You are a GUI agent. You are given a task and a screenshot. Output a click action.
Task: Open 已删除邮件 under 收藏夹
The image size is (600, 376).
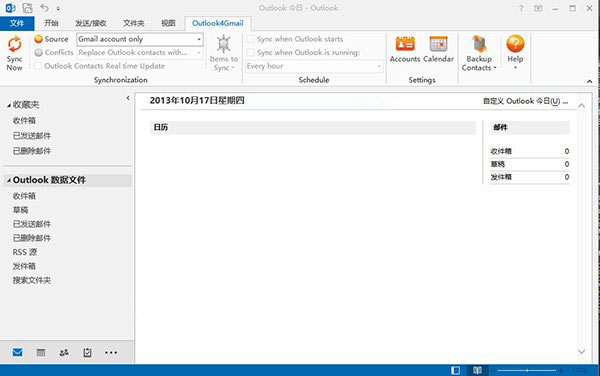[32, 151]
